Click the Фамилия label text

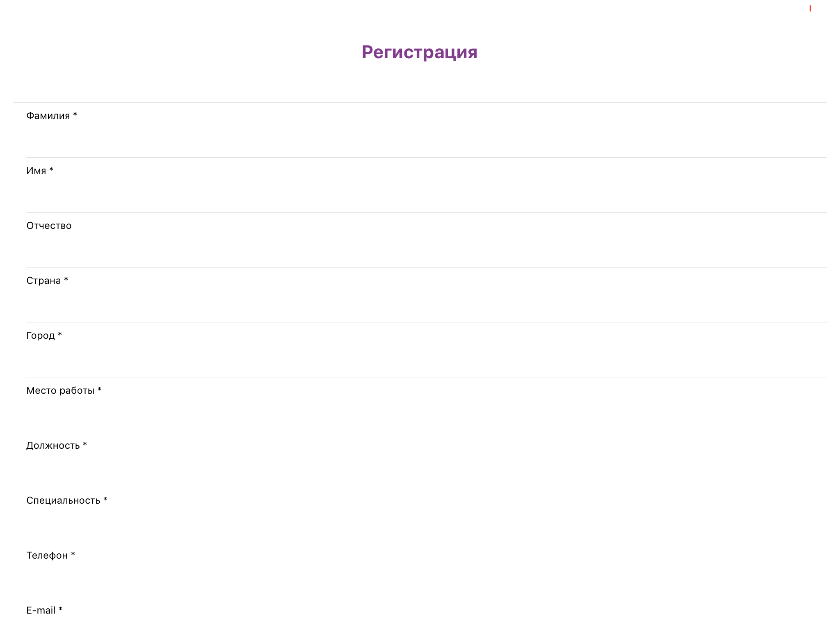click(48, 116)
